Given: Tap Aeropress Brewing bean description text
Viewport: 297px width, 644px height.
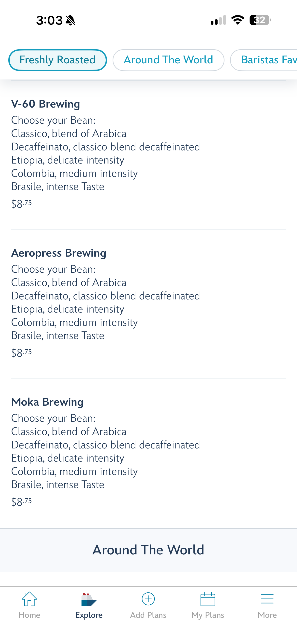Looking at the screenshot, I should pos(105,302).
